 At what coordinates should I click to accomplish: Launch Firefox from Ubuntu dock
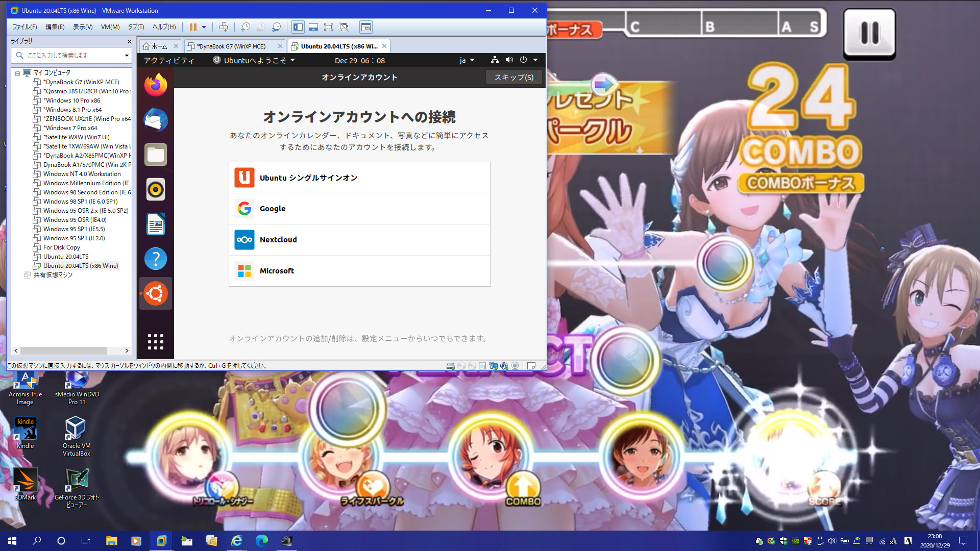[x=156, y=85]
